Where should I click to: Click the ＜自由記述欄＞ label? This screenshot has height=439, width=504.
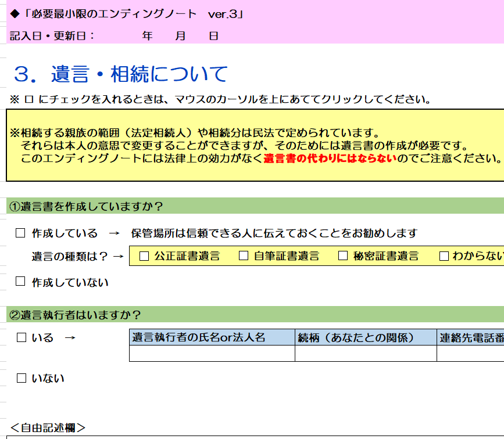pyautogui.click(x=48, y=428)
